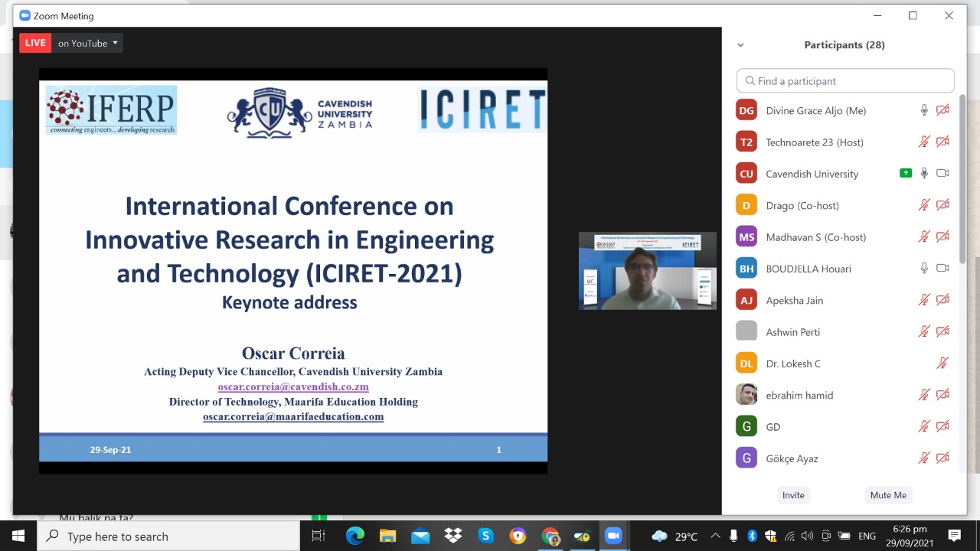The height and width of the screenshot is (551, 980).
Task: Click muted mic icon of Madhavan S
Action: coord(924,236)
